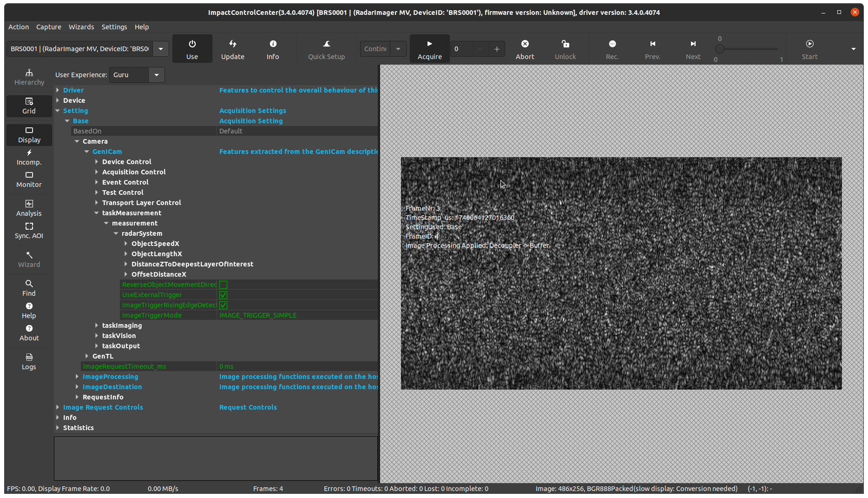Click the acquire count plus stepper
The image size is (868, 498).
pyautogui.click(x=497, y=49)
